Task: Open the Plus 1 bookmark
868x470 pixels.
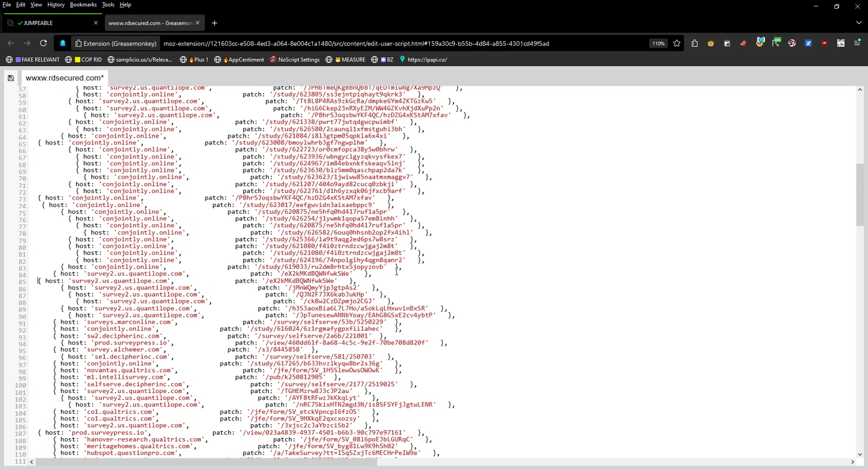Action: pyautogui.click(x=194, y=60)
